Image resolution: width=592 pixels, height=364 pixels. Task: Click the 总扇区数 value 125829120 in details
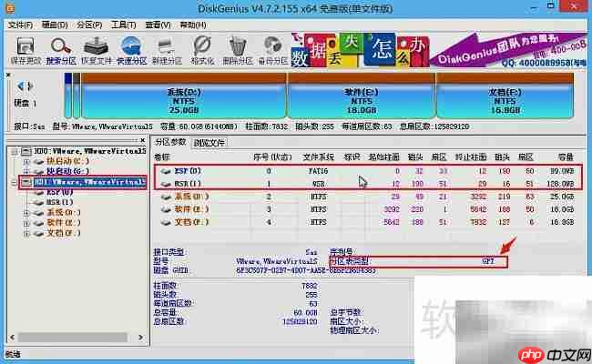pos(300,322)
